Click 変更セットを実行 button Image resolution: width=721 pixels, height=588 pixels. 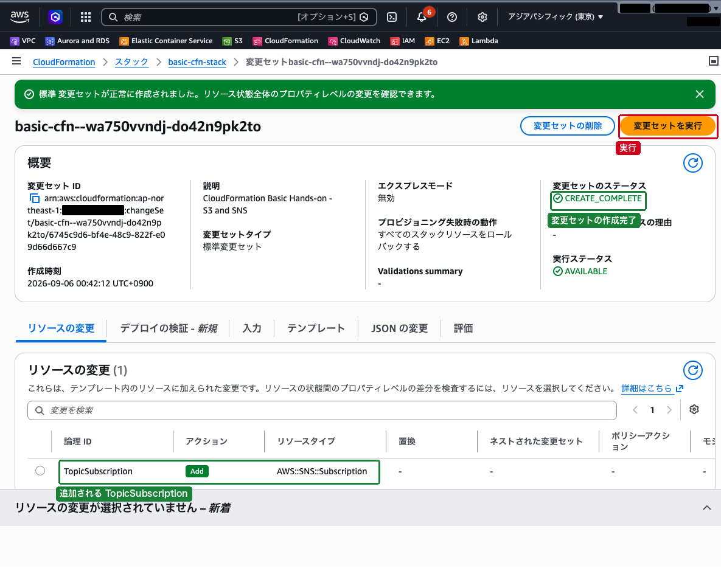[667, 126]
